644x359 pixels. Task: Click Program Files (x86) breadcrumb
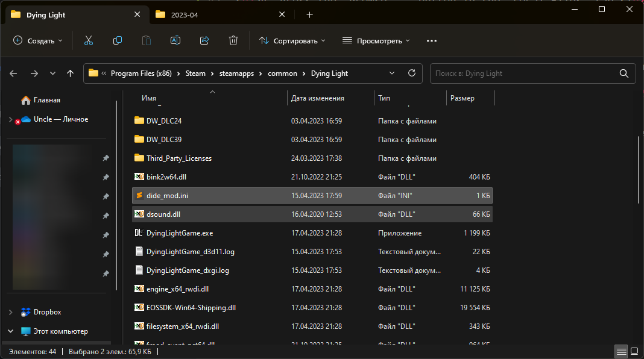point(141,73)
